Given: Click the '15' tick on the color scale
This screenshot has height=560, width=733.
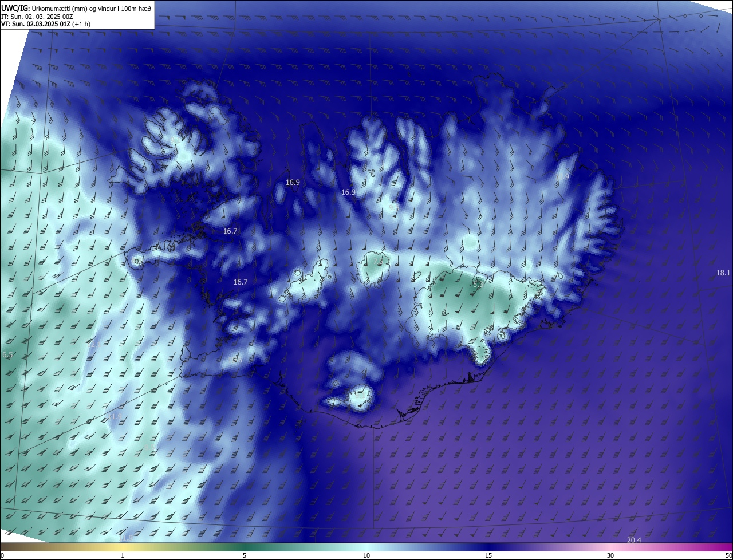Looking at the screenshot, I should click(x=488, y=555).
